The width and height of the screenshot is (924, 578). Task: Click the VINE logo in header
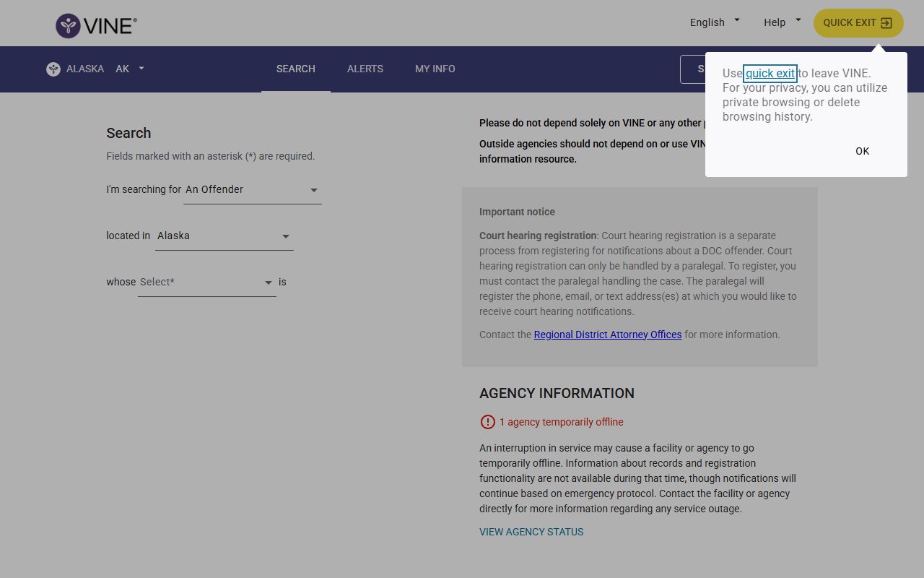tap(96, 25)
